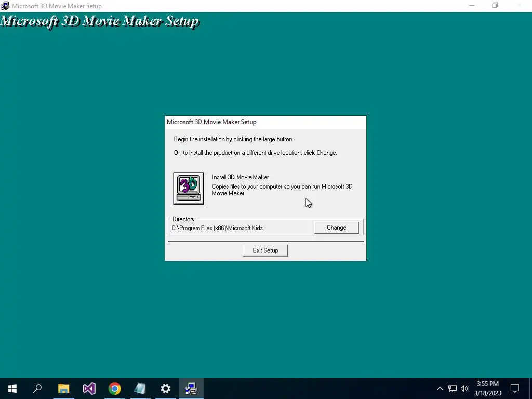Open the Windows Start menu
Screen dimensions: 532x399
tap(12, 389)
